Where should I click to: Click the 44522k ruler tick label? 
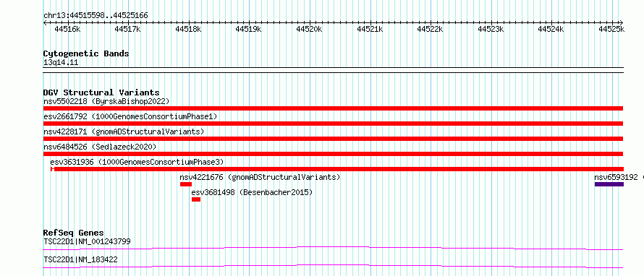pyautogui.click(x=430, y=29)
